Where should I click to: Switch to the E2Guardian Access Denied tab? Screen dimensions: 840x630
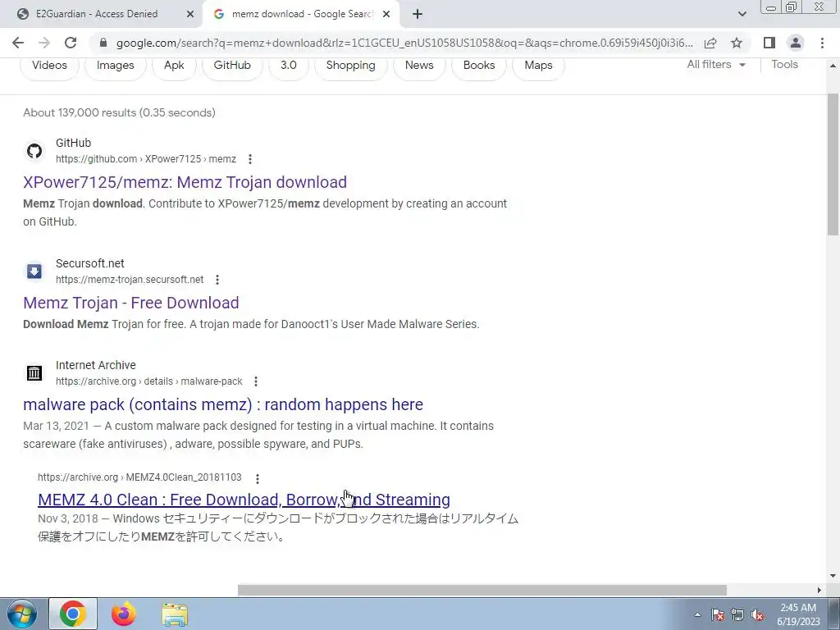(97, 14)
